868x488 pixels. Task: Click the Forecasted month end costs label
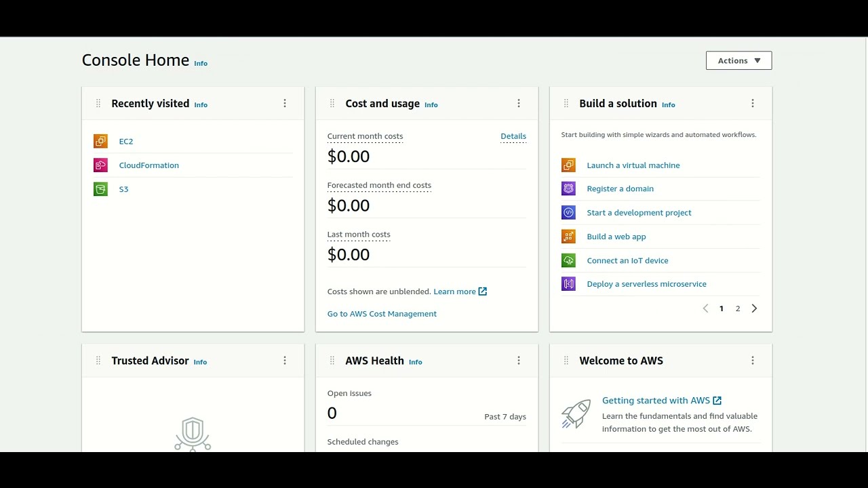click(x=379, y=185)
